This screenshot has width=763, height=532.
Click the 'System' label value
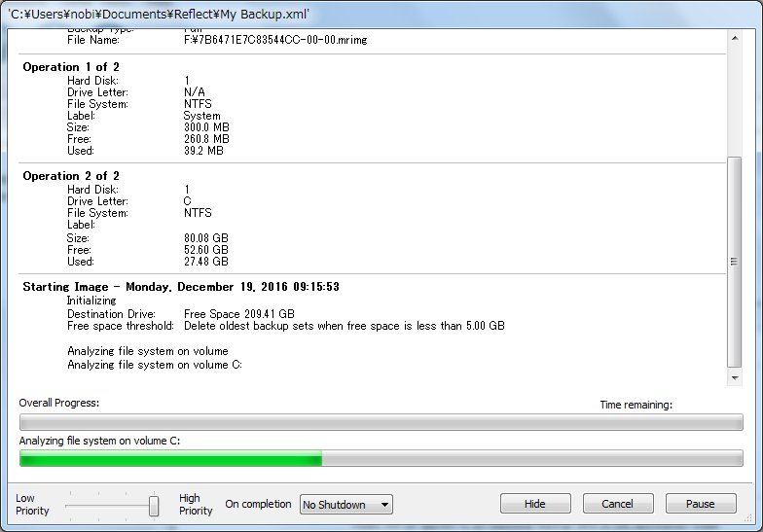coord(202,116)
